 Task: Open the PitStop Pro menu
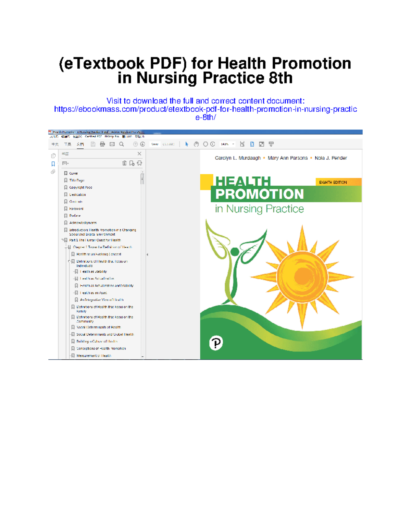click(112, 136)
